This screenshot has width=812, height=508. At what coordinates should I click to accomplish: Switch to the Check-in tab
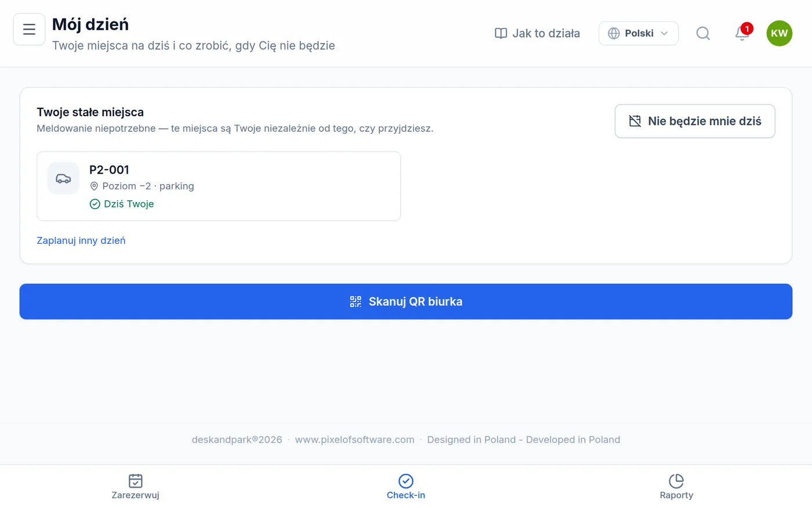(x=406, y=487)
